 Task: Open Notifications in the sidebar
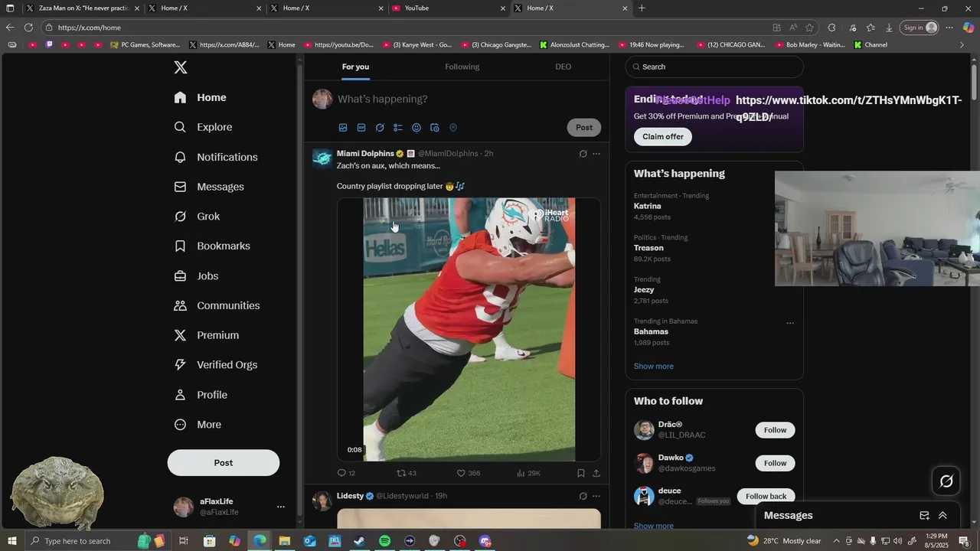[x=217, y=157]
